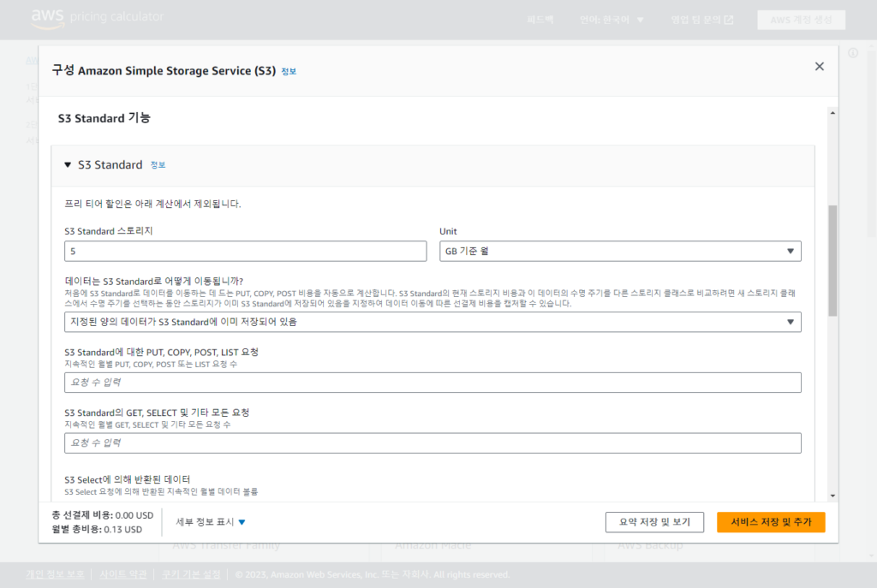Click the AWS 계정 생성 button

click(x=801, y=21)
